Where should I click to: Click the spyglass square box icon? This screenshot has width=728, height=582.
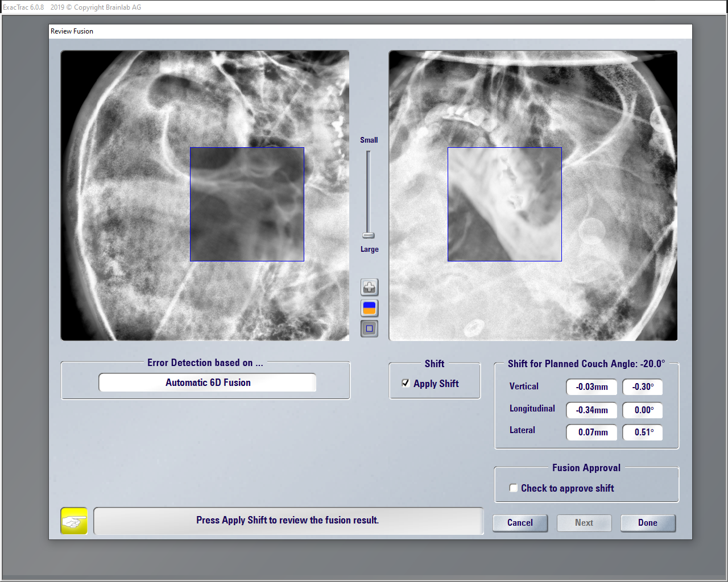pyautogui.click(x=370, y=329)
